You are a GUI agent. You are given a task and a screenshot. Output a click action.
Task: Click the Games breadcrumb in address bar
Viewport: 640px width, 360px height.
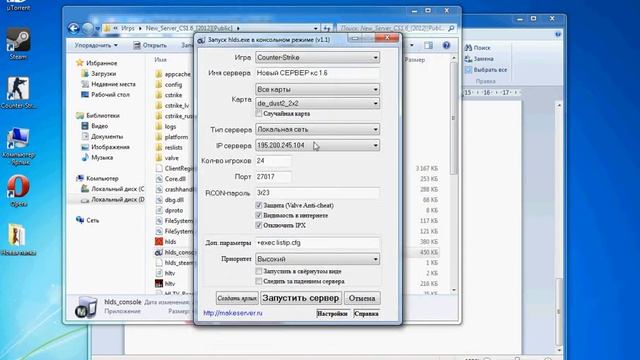pos(128,28)
